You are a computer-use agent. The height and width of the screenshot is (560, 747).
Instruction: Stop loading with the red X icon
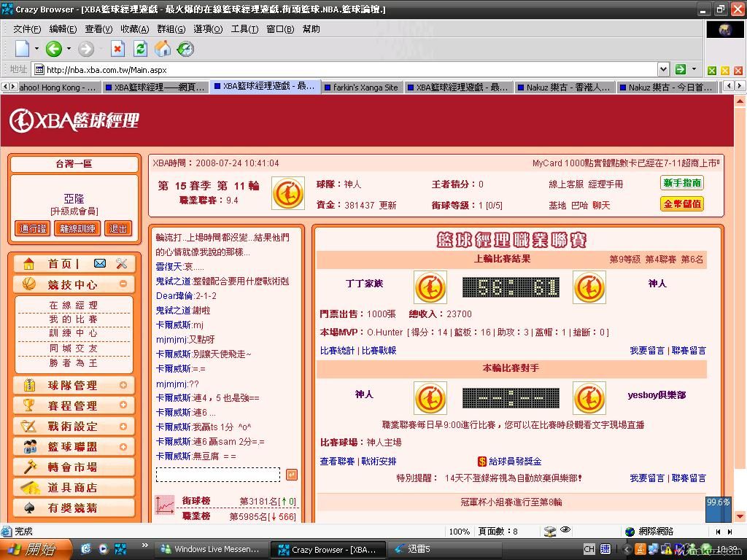(117, 49)
